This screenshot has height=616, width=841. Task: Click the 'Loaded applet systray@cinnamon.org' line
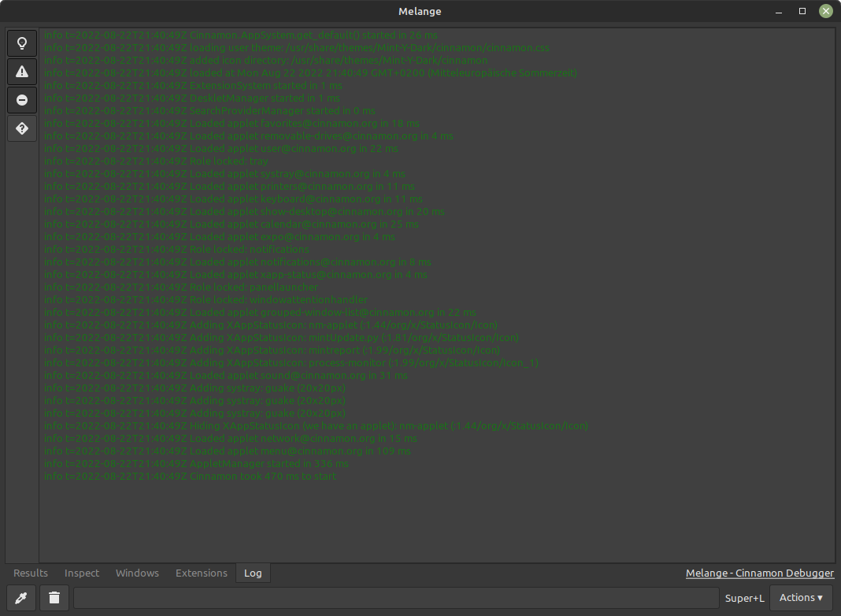point(224,174)
